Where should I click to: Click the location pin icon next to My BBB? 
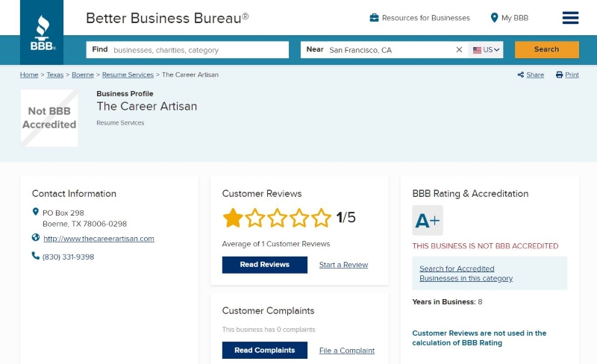(494, 17)
